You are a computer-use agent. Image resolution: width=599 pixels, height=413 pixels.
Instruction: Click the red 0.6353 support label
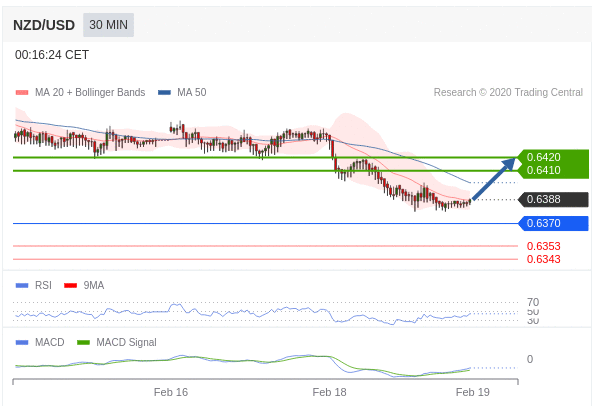(543, 246)
